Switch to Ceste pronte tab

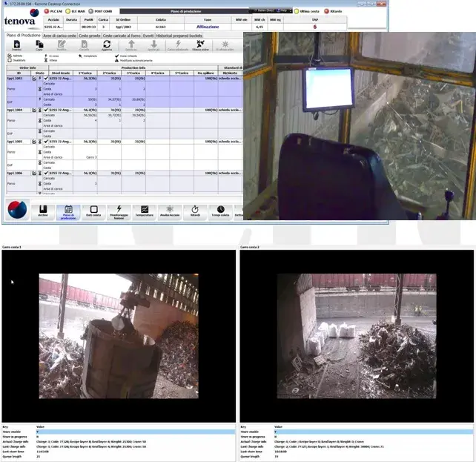pos(90,36)
